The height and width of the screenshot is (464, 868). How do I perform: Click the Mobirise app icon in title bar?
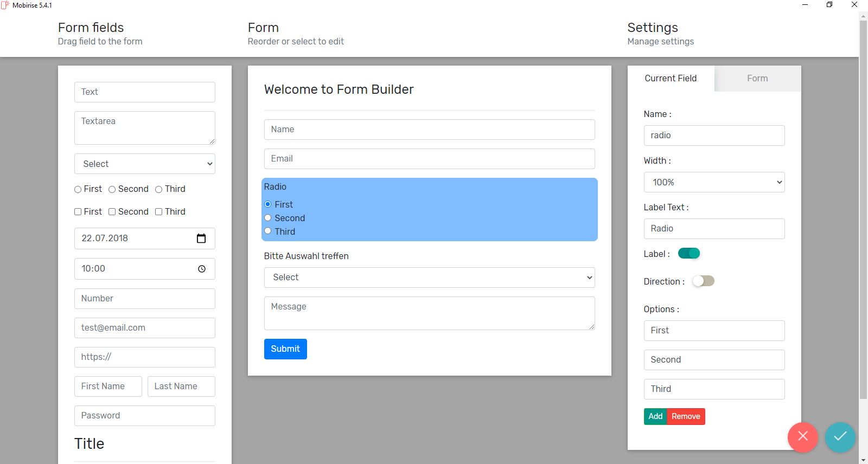pyautogui.click(x=5, y=5)
